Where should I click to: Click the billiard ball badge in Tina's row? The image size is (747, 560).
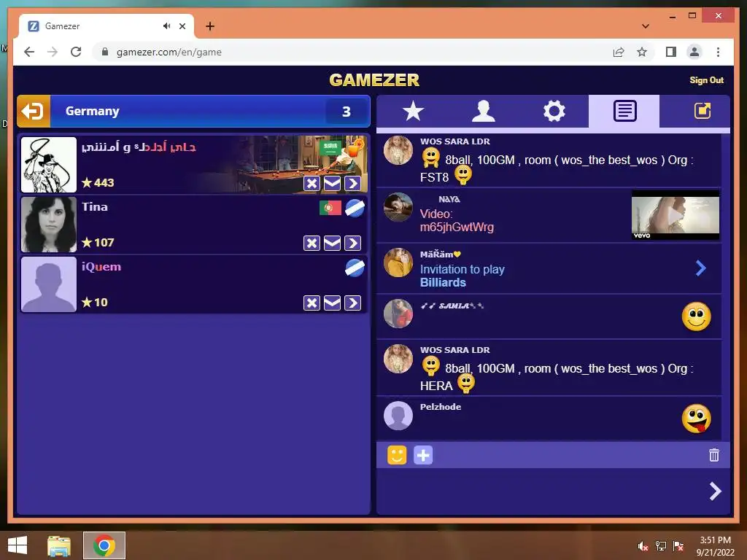(x=355, y=208)
